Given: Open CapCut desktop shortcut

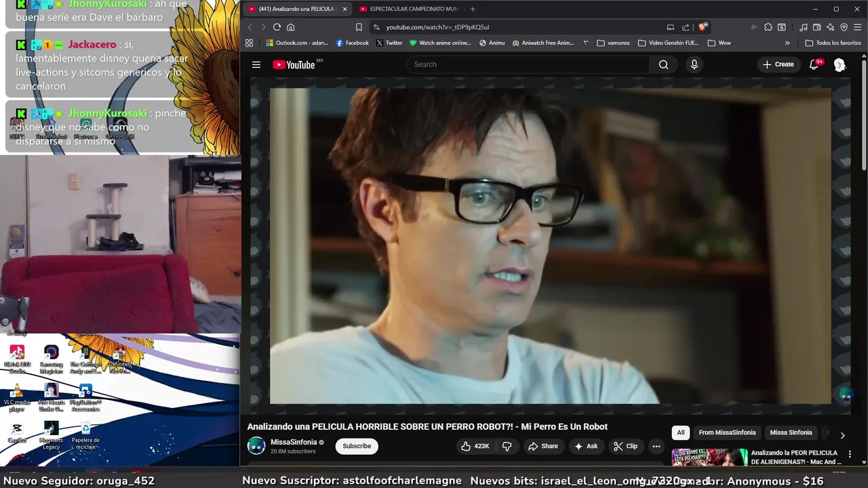Looking at the screenshot, I should [17, 432].
